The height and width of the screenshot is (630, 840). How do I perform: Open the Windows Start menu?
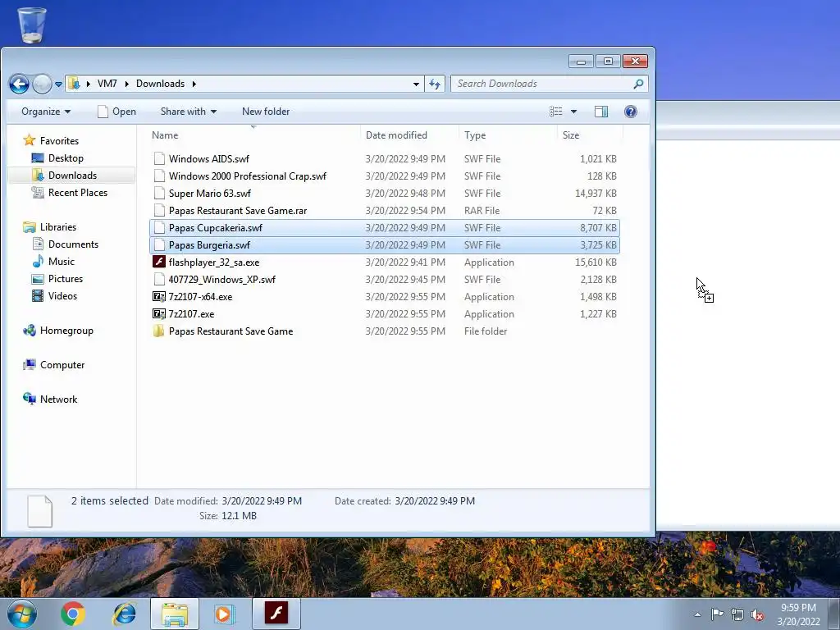click(22, 614)
